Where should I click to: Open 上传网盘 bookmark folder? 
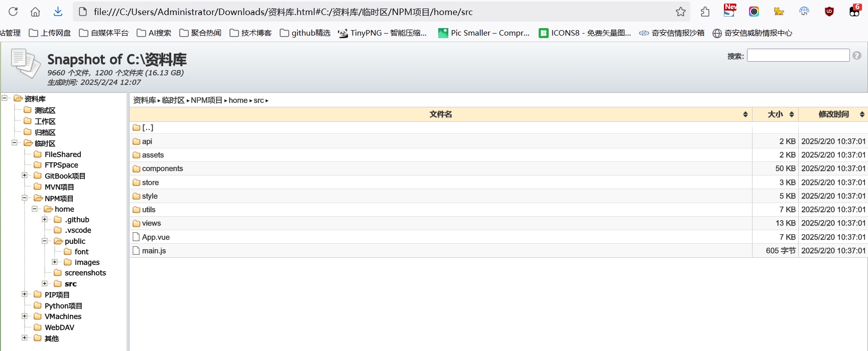[50, 33]
